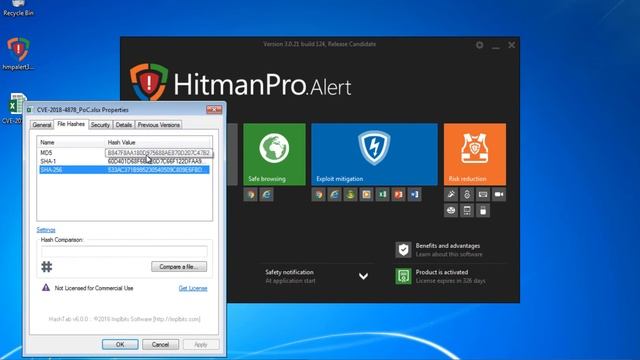Click the green Product is activated icon
Image resolution: width=640 pixels, height=360 pixels.
tap(403, 276)
